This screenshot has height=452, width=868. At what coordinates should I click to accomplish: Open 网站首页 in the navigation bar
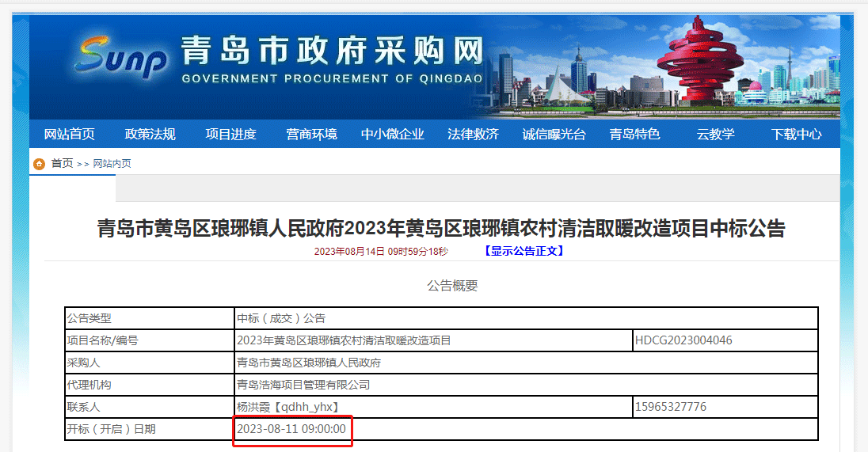pyautogui.click(x=69, y=134)
